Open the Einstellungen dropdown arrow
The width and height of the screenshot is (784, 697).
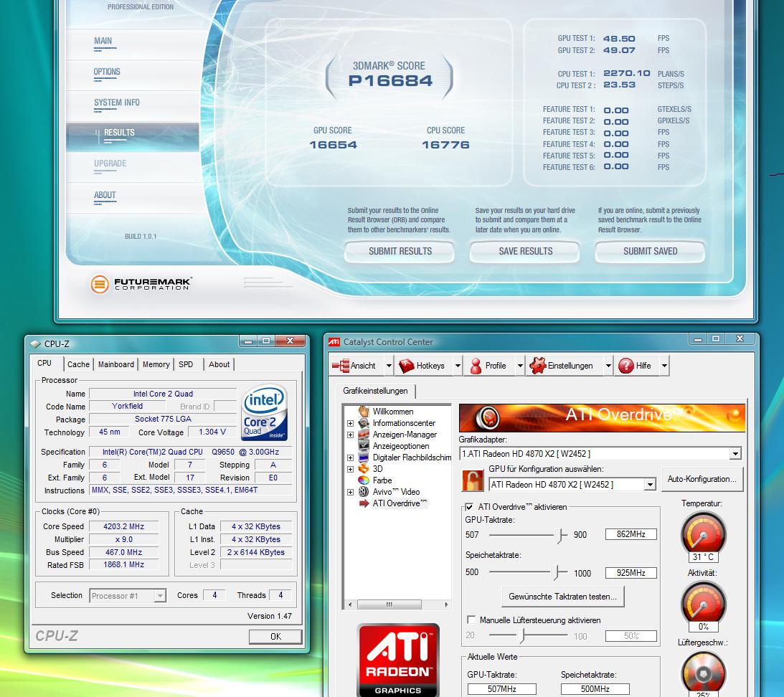point(608,366)
